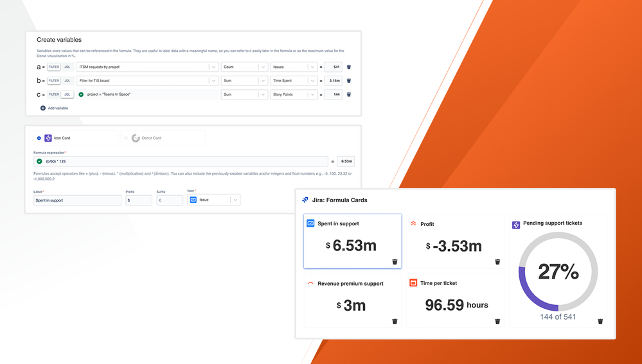The width and height of the screenshot is (642, 364).
Task: Click the Jira: Formula Cards title
Action: pos(339,200)
